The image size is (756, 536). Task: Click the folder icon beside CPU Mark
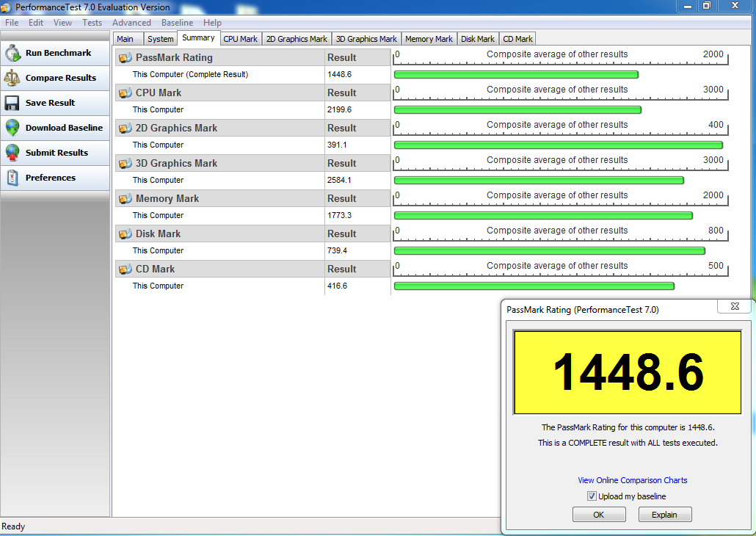click(x=126, y=93)
